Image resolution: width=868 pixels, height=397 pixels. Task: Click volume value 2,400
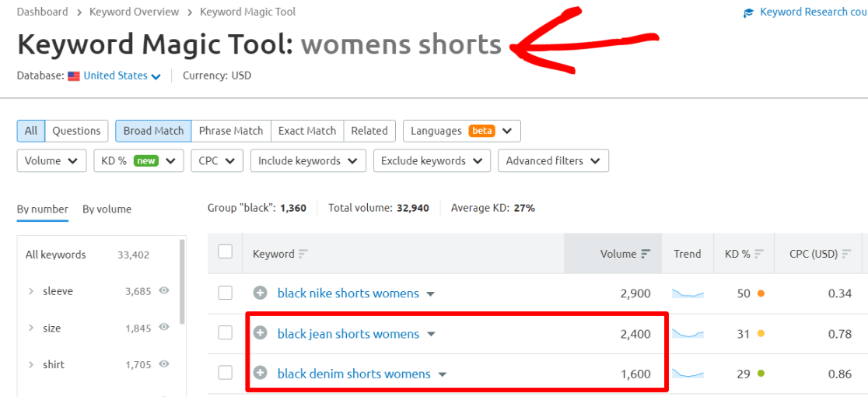[x=635, y=333]
